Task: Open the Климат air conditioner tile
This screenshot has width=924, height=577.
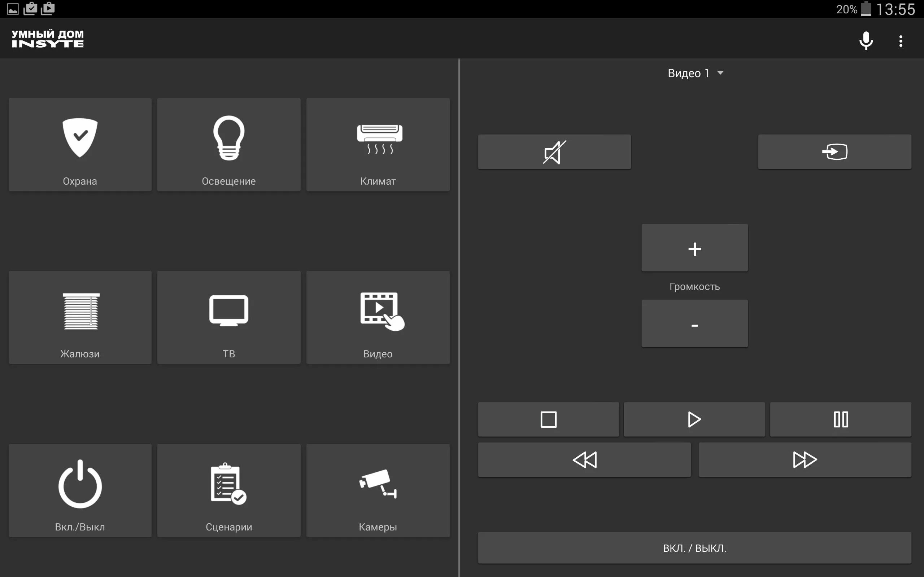Action: (378, 145)
